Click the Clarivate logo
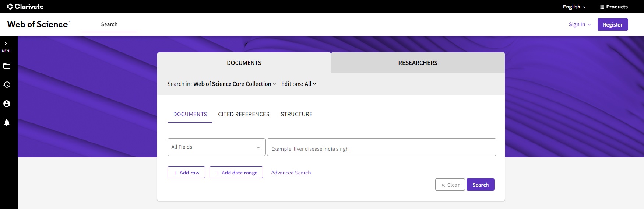Image resolution: width=644 pixels, height=209 pixels. coord(25,7)
